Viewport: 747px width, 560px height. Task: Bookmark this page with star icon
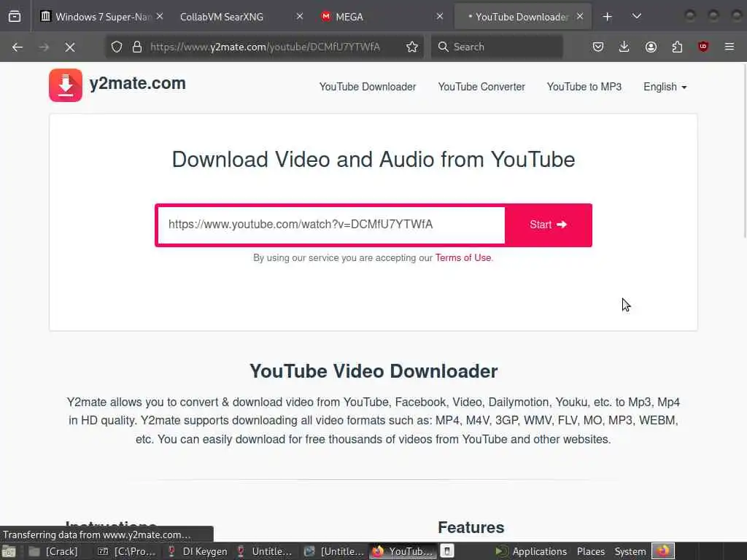tap(412, 47)
